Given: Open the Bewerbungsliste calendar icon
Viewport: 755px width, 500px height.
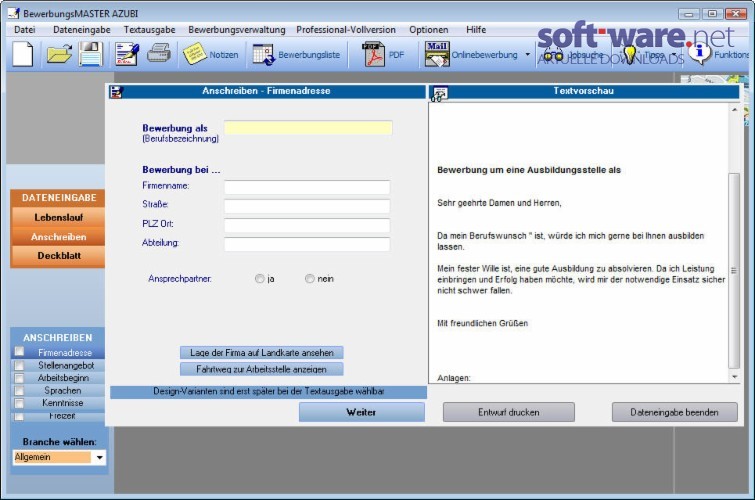Looking at the screenshot, I should pos(263,54).
